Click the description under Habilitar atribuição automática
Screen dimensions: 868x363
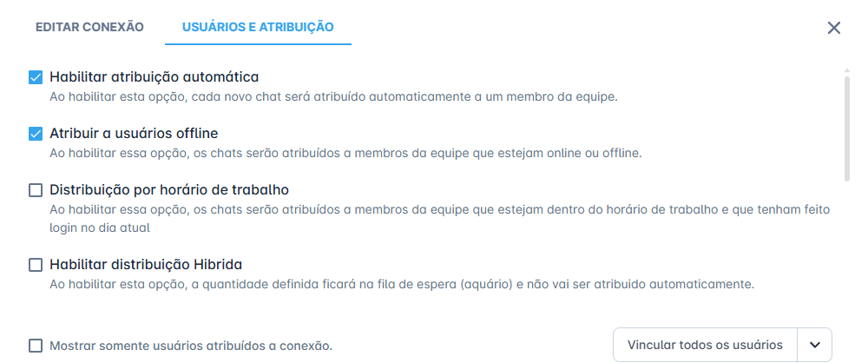(x=333, y=96)
